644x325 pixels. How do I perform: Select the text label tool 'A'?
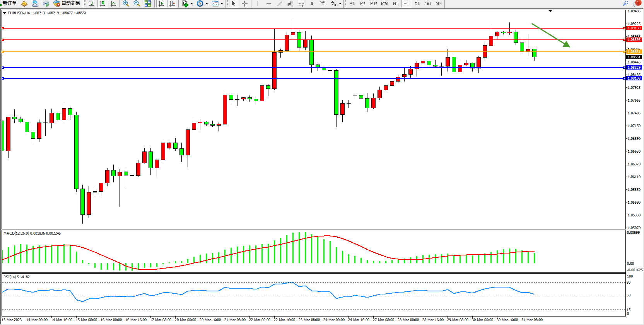point(312,3)
